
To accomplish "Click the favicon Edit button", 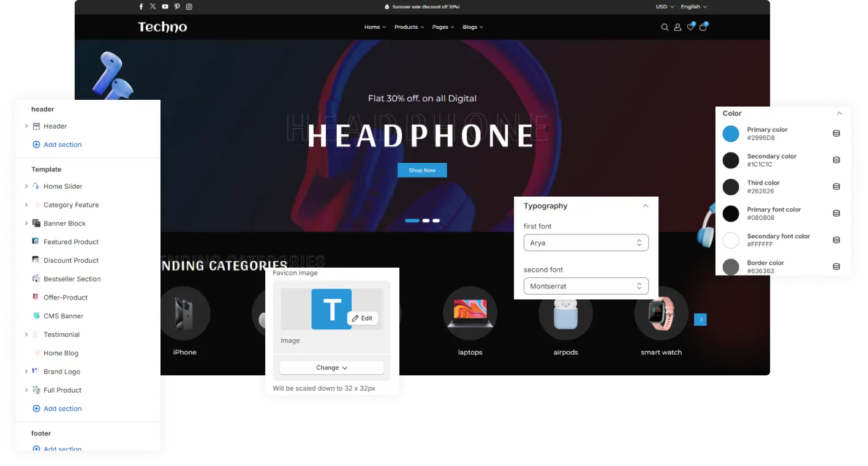I will pos(363,318).
